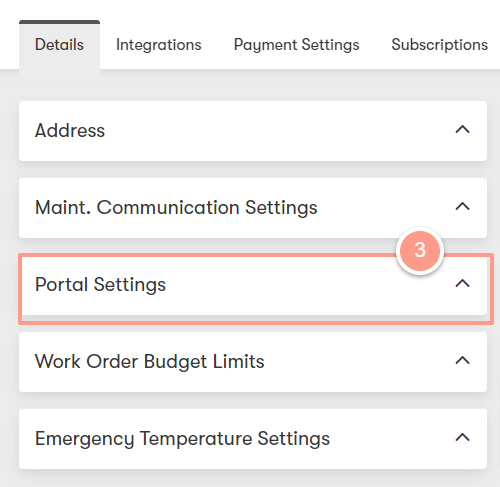Viewport: 500px width, 487px height.
Task: Click the Address heading text
Action: tap(70, 130)
